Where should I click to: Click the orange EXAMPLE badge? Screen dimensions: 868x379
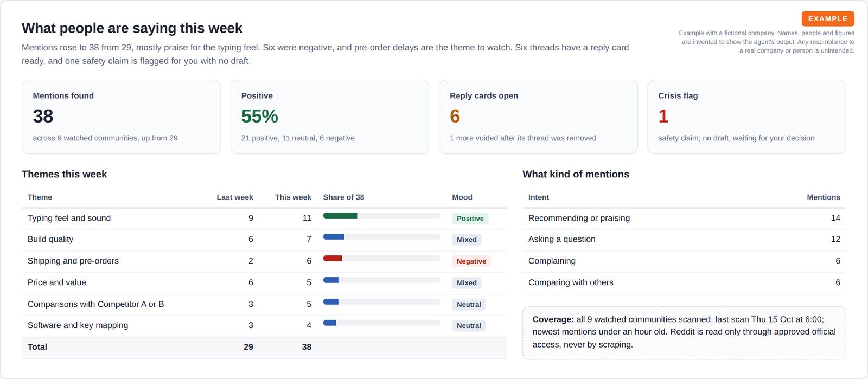coord(828,18)
